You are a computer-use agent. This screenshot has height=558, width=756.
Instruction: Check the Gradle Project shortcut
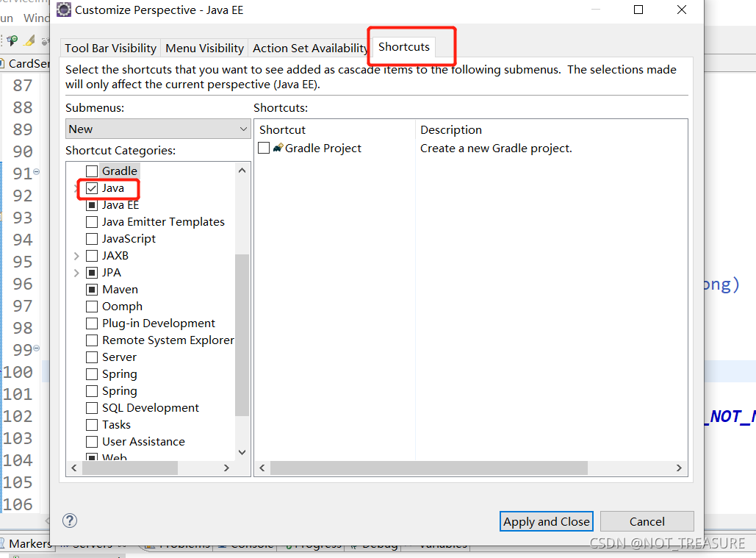tap(263, 148)
